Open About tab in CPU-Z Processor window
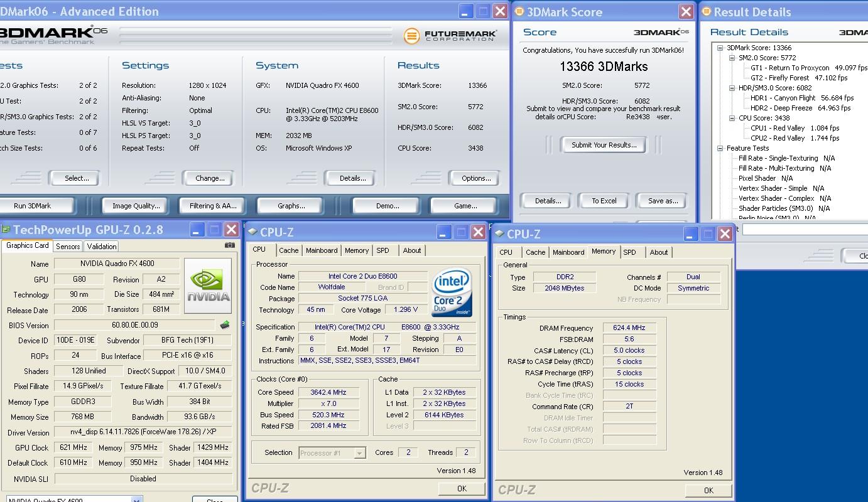This screenshot has width=868, height=502. pos(412,250)
